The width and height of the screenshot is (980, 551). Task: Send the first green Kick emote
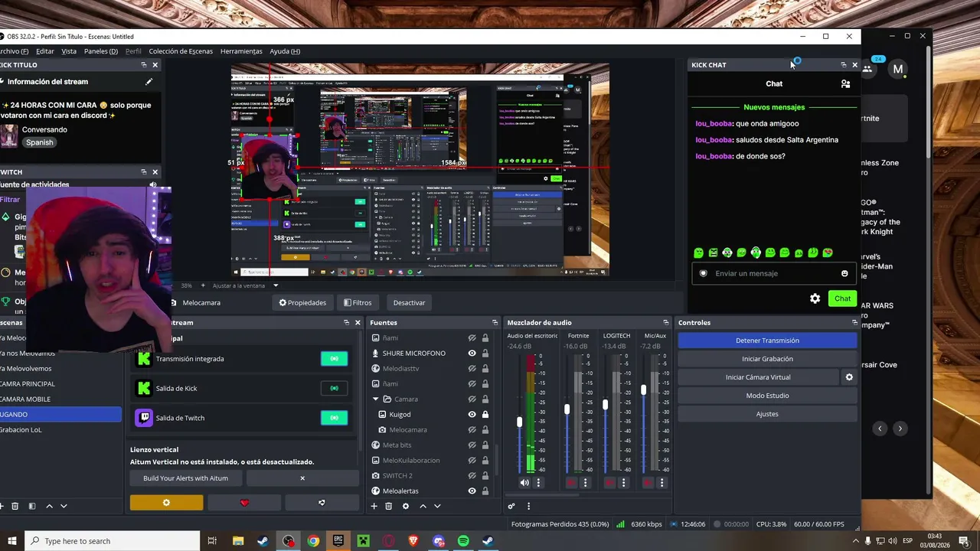pyautogui.click(x=699, y=253)
